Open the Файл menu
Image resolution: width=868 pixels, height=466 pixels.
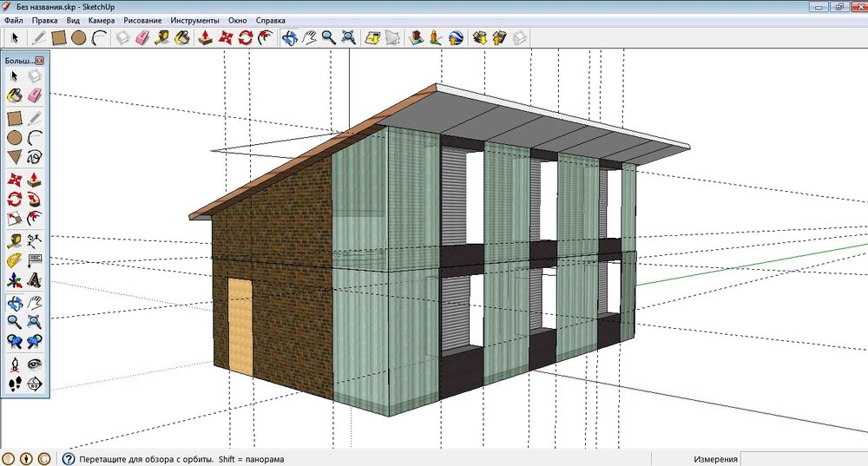[x=14, y=19]
